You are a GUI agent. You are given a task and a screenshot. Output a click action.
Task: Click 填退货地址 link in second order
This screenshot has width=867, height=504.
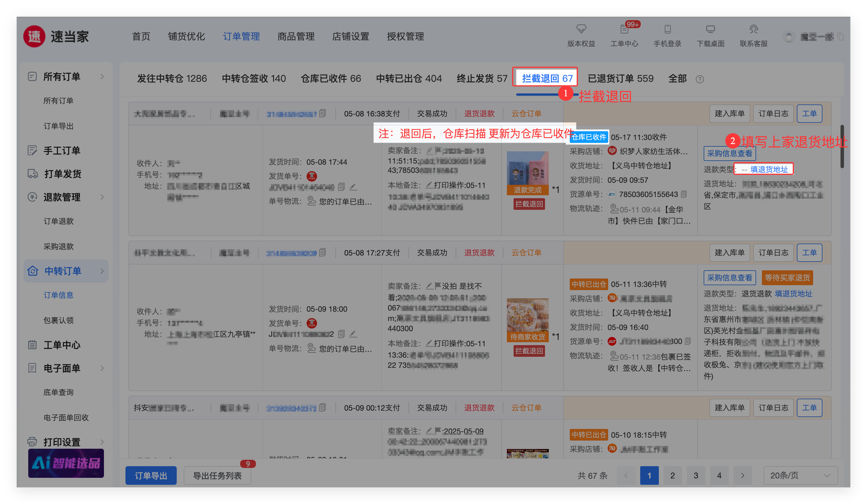click(793, 294)
